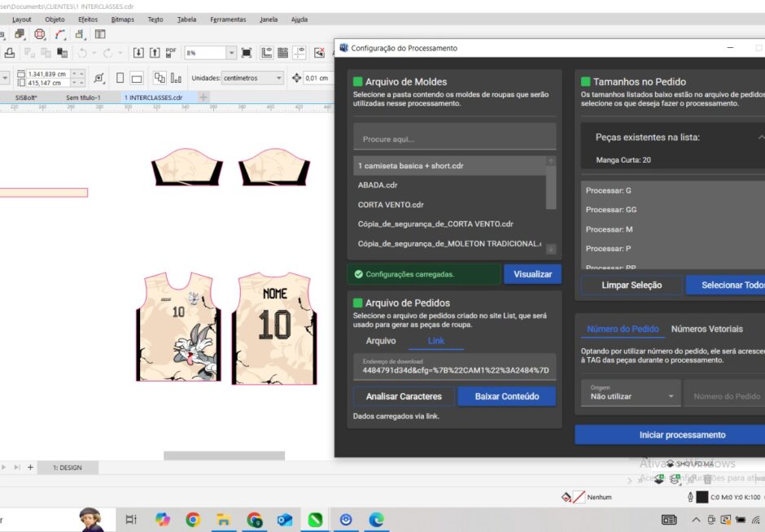
Task: Click the page width field 1.341,839 cm
Action: [x=47, y=74]
